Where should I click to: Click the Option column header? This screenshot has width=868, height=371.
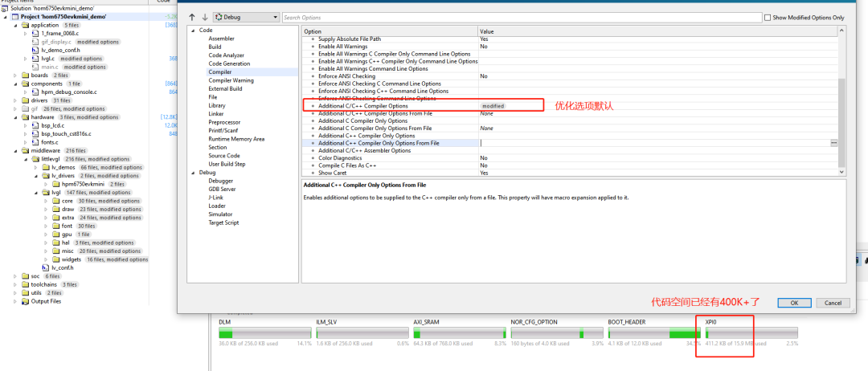390,31
